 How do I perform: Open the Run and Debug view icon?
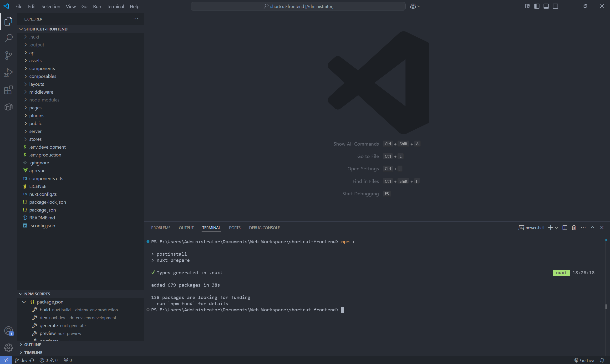click(8, 73)
